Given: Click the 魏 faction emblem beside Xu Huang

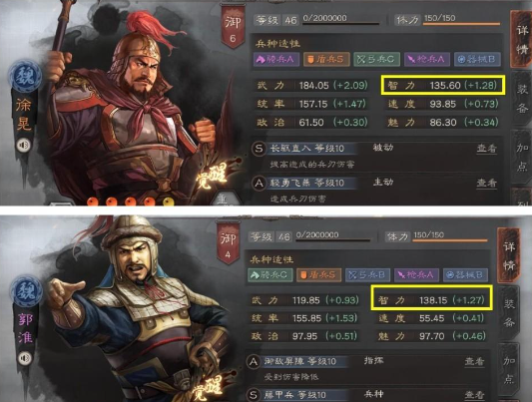Looking at the screenshot, I should [x=25, y=76].
